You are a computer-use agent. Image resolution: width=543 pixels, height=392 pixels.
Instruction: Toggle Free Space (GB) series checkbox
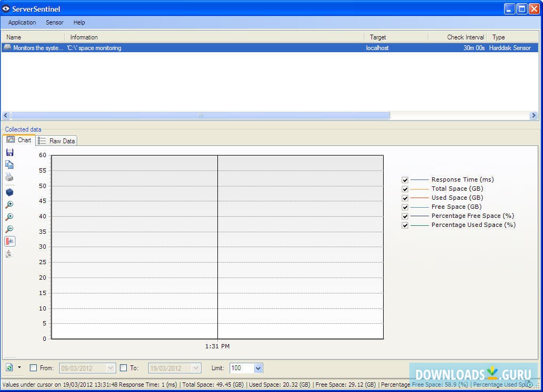point(405,207)
